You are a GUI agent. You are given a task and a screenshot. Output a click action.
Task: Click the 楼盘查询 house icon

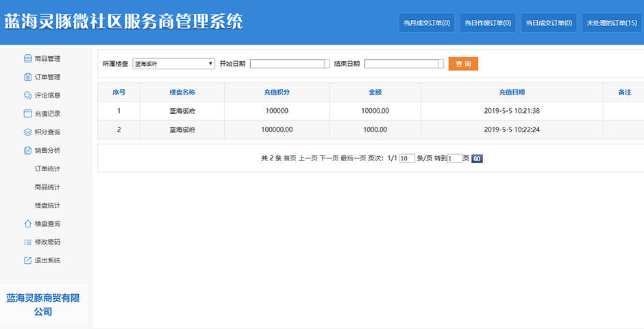point(27,223)
